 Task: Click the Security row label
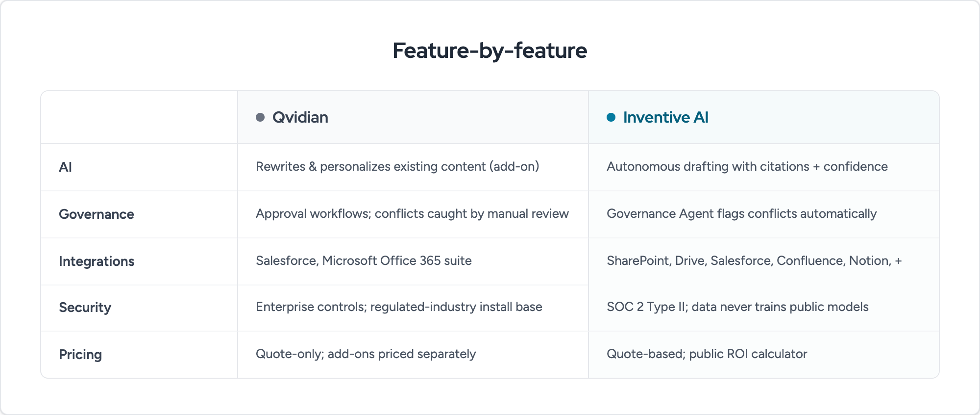pos(85,308)
